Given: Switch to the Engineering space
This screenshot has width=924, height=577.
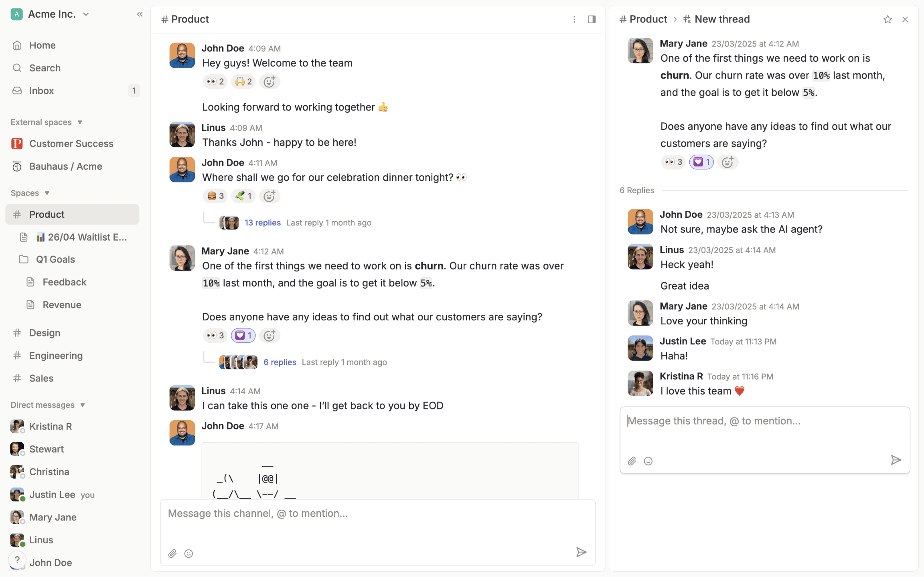Looking at the screenshot, I should coord(56,356).
